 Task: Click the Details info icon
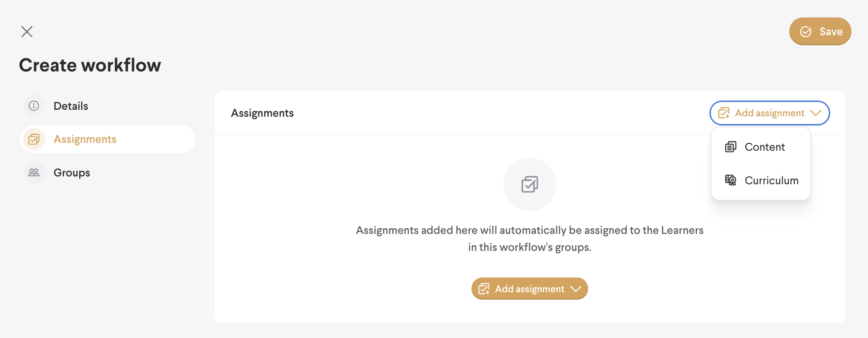coord(34,106)
